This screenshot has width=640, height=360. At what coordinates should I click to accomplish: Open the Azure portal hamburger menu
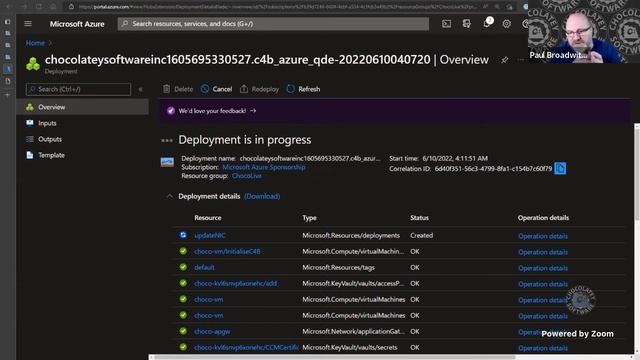coord(28,24)
